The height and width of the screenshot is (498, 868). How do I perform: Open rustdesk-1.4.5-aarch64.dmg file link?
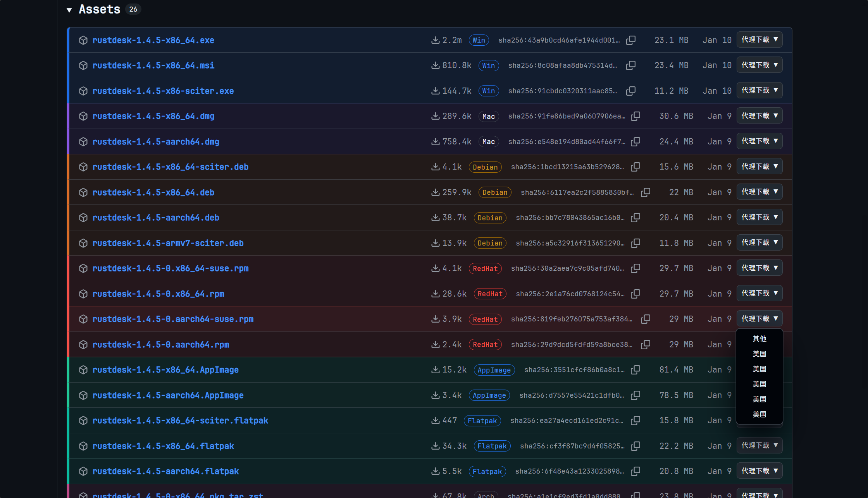156,142
